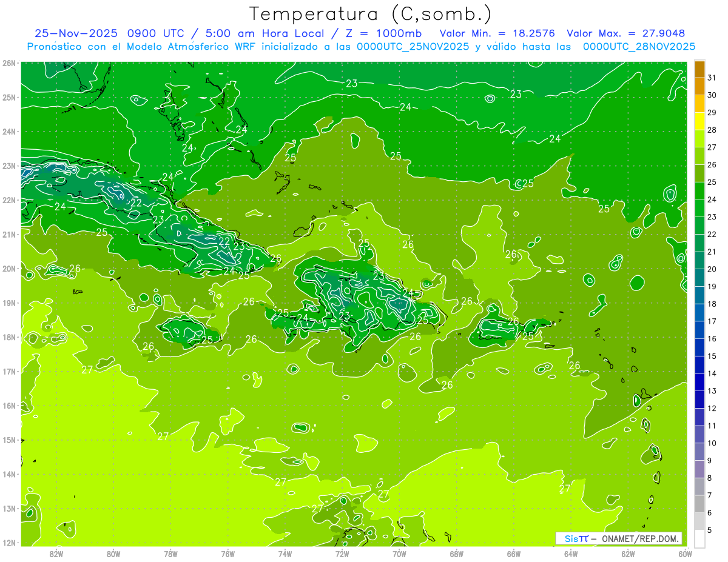Click the 16N latitude axis label

tap(10, 406)
